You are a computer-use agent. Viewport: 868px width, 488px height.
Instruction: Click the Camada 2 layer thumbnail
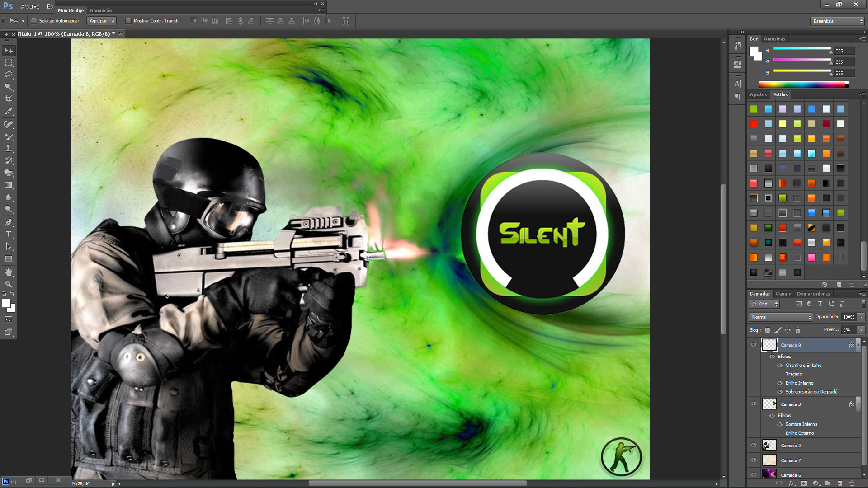769,446
